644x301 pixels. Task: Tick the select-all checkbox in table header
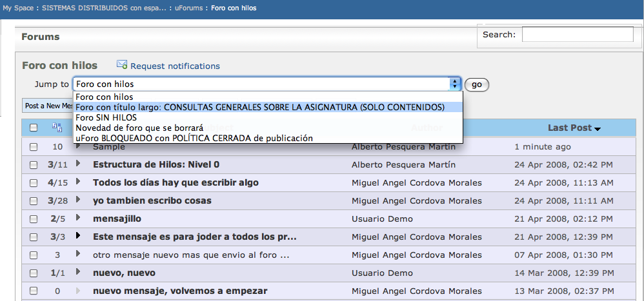[34, 128]
